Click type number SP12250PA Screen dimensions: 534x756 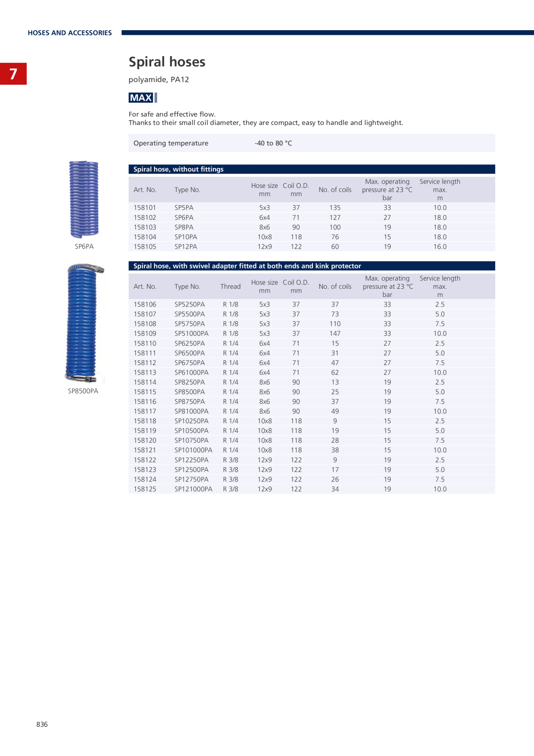pos(191,460)
